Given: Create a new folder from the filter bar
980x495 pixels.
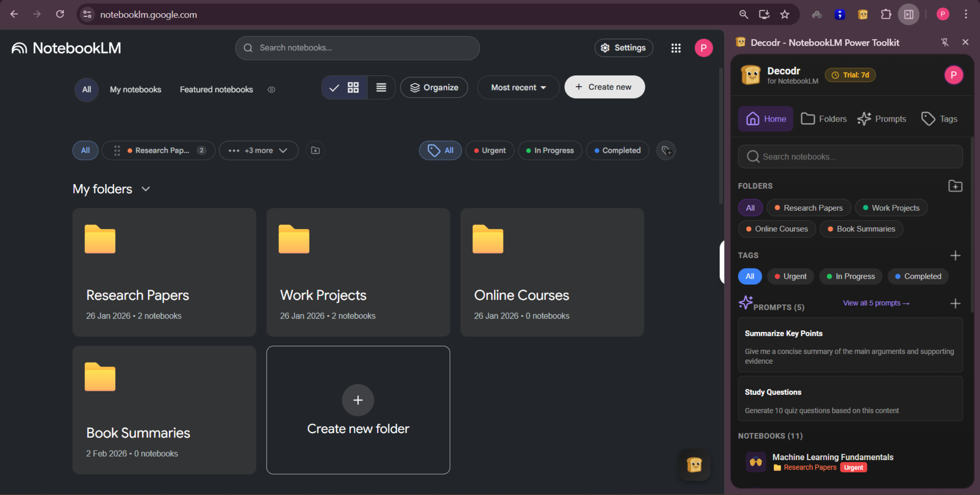Looking at the screenshot, I should [315, 151].
